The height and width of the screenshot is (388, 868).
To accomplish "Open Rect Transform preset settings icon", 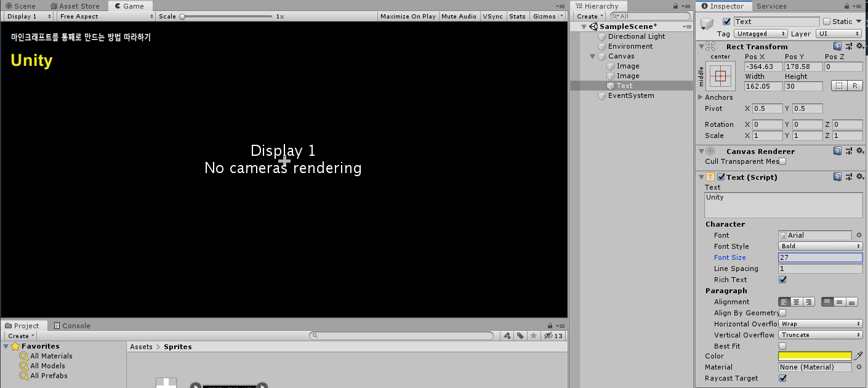I will [x=848, y=46].
